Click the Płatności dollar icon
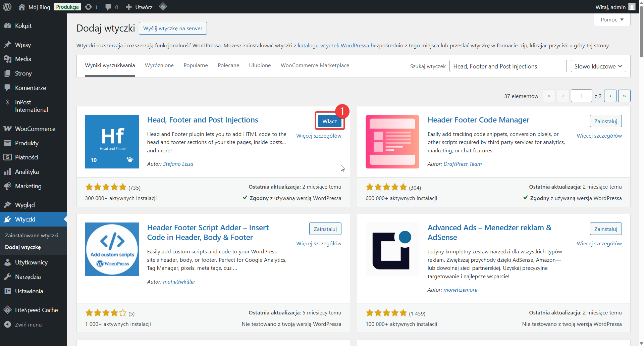 coord(7,157)
